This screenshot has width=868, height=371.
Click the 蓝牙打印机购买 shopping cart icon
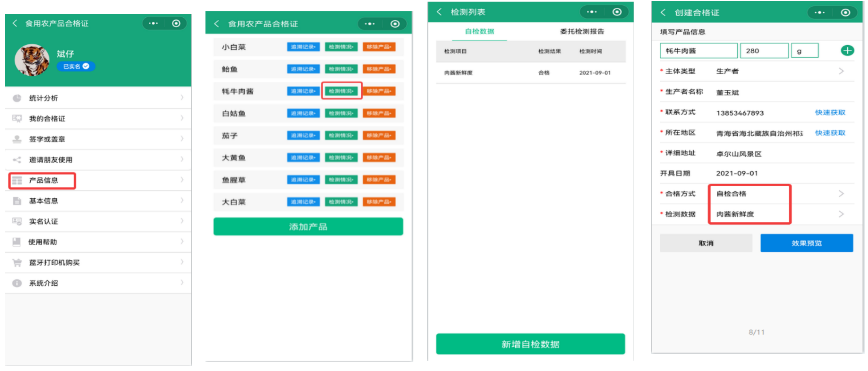coord(17,263)
